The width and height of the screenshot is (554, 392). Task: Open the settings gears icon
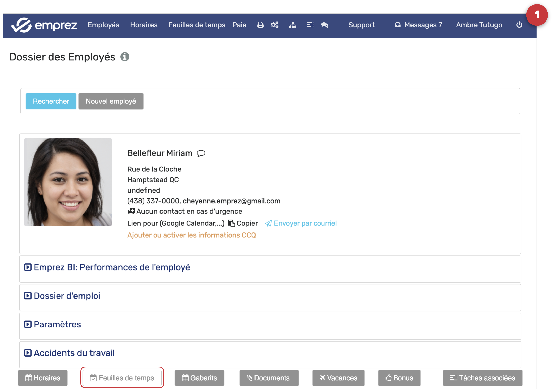point(275,25)
